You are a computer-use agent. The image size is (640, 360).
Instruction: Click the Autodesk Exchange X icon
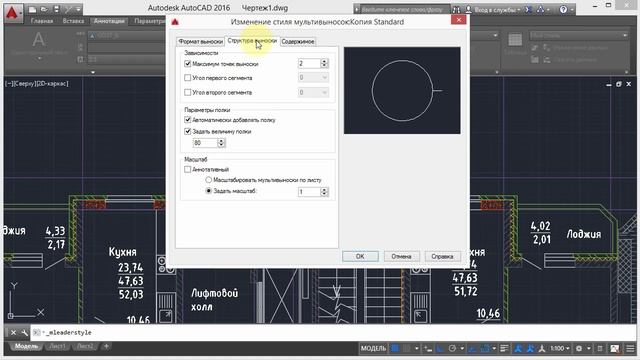pyautogui.click(x=528, y=9)
